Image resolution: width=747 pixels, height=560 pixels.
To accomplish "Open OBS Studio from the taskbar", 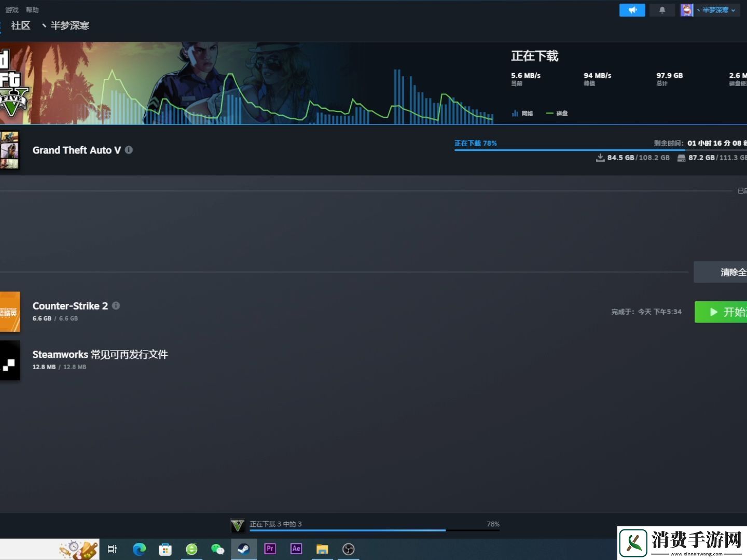I will coord(349,549).
